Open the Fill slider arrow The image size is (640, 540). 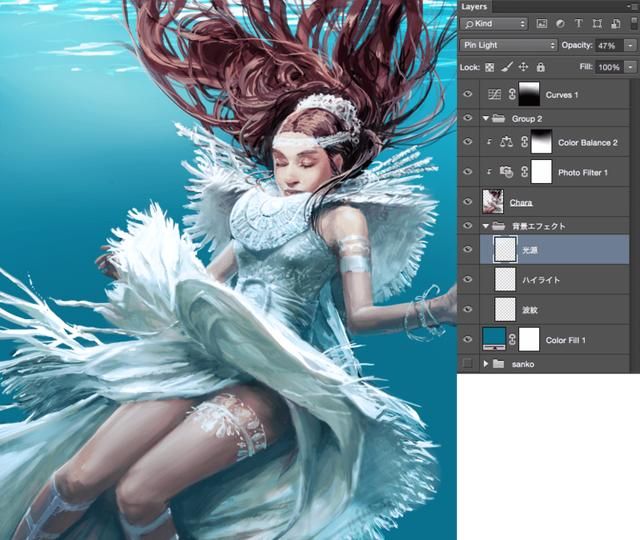pyautogui.click(x=630, y=67)
